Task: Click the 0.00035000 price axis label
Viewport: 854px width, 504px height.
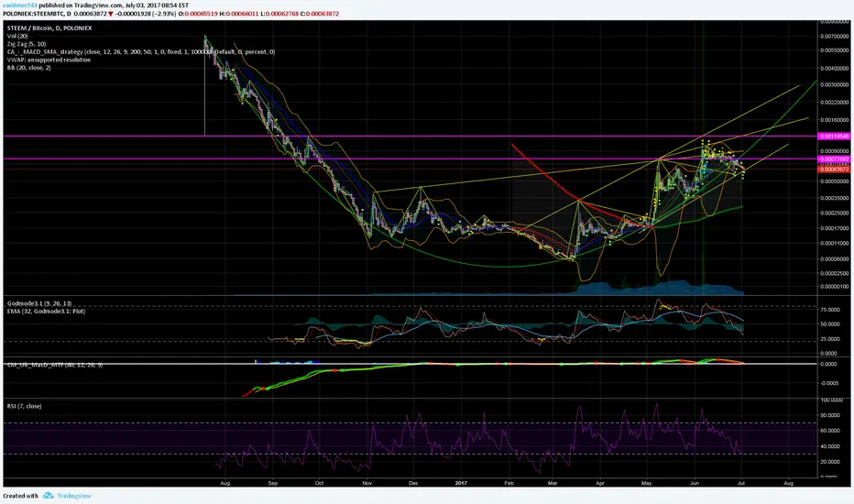Action: pos(835,198)
